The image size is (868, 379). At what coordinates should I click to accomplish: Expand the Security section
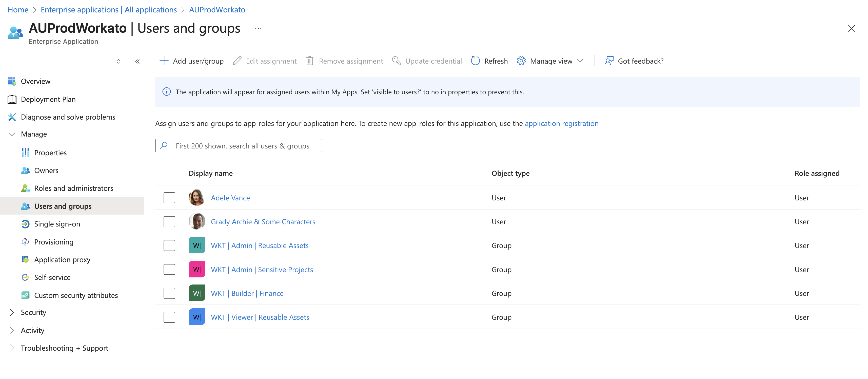tap(12, 313)
